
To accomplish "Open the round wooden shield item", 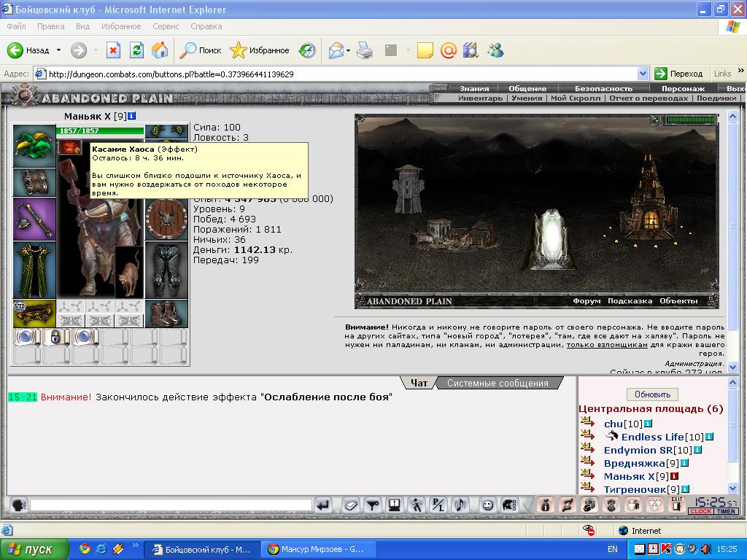I will tap(166, 219).
